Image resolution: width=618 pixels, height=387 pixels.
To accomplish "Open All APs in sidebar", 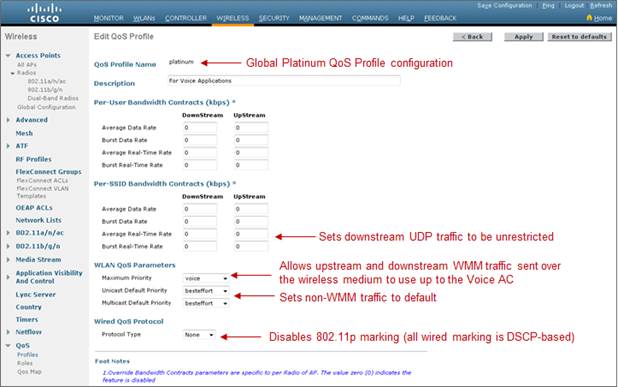I will coord(27,65).
